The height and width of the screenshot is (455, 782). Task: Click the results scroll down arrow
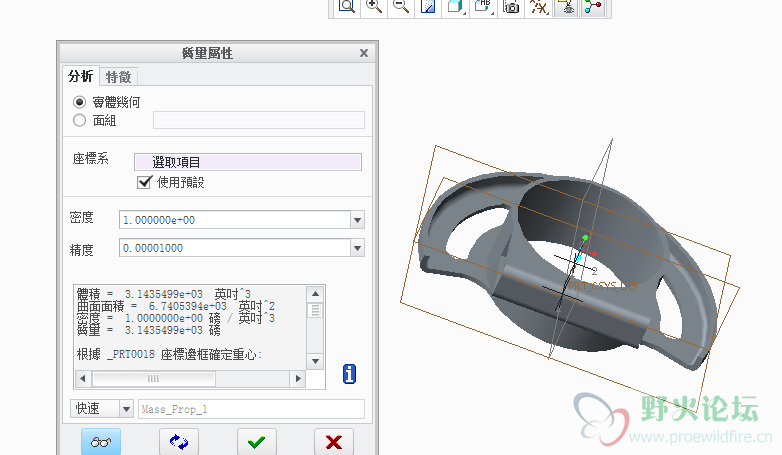click(315, 361)
